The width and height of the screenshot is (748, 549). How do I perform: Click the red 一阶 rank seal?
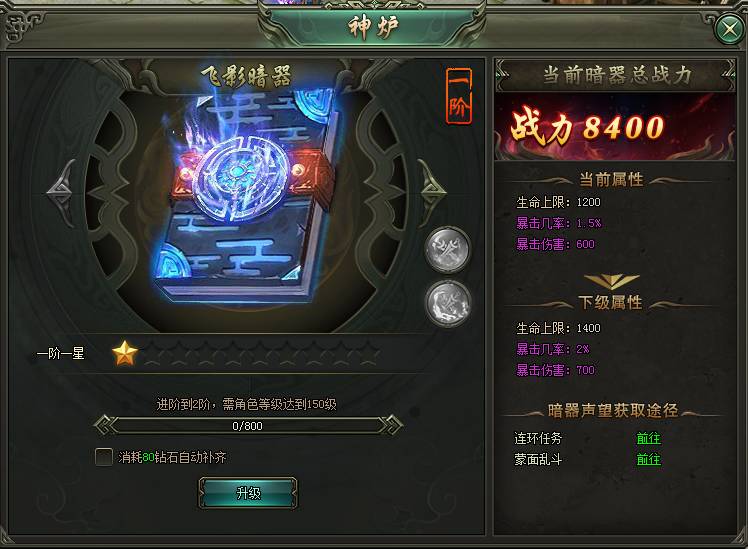click(x=458, y=96)
